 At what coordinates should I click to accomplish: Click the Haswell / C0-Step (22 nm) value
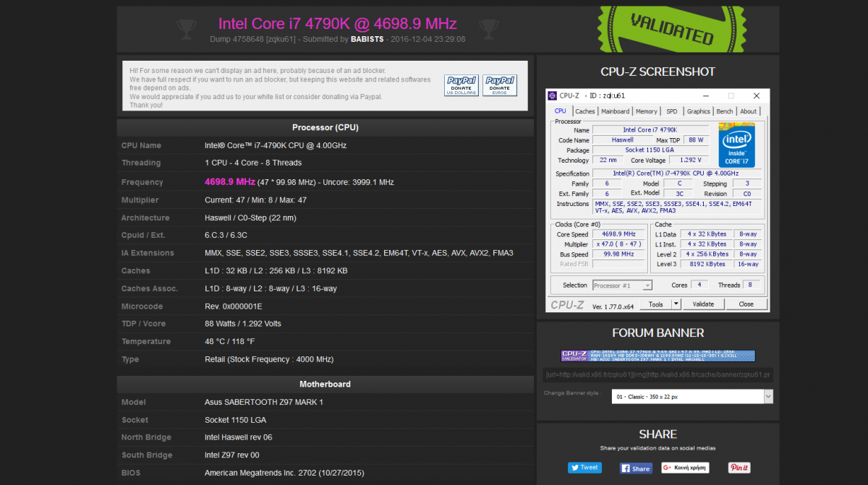coord(250,218)
